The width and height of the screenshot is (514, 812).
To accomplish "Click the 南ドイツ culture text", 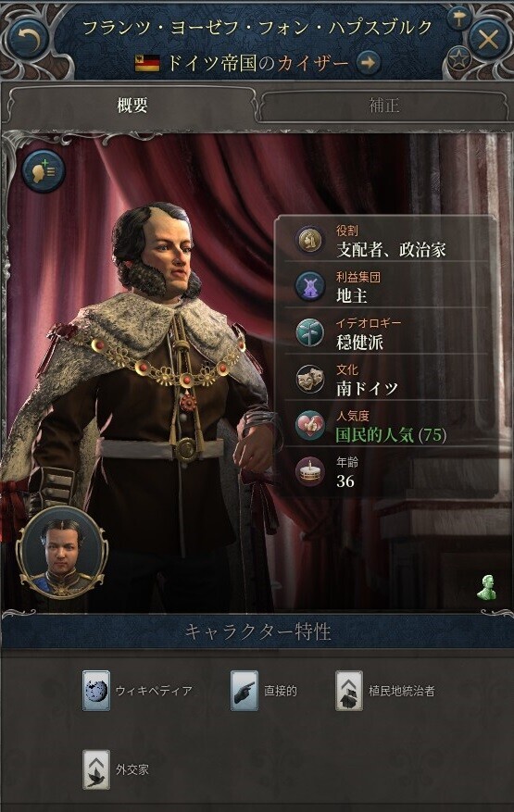I will [367, 388].
